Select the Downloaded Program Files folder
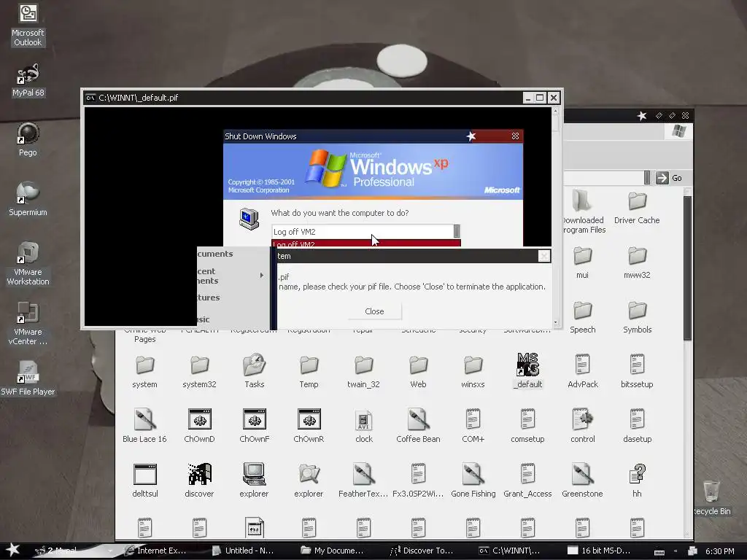Viewport: 747px width, 560px height. pyautogui.click(x=583, y=212)
